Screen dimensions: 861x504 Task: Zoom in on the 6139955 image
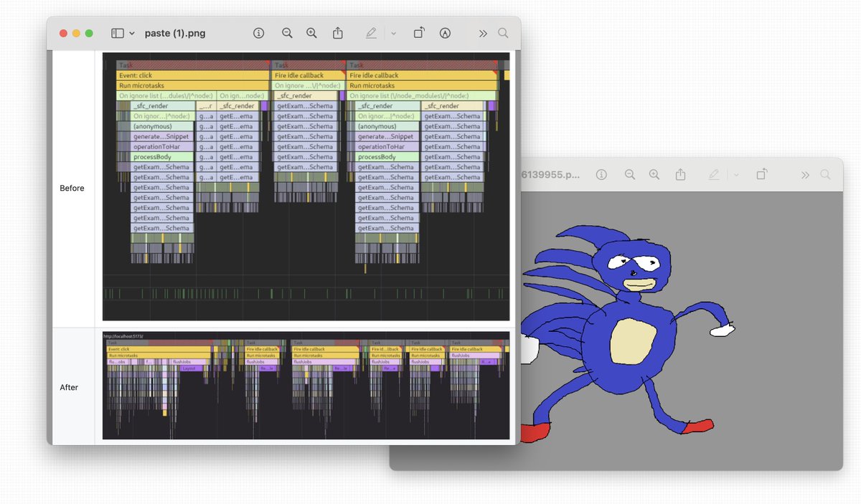pyautogui.click(x=654, y=175)
